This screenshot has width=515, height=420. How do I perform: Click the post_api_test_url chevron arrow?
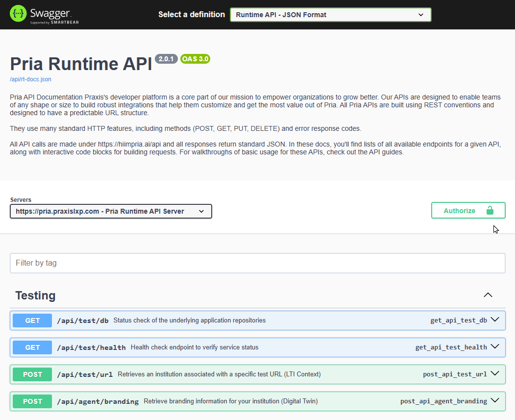pyautogui.click(x=494, y=373)
